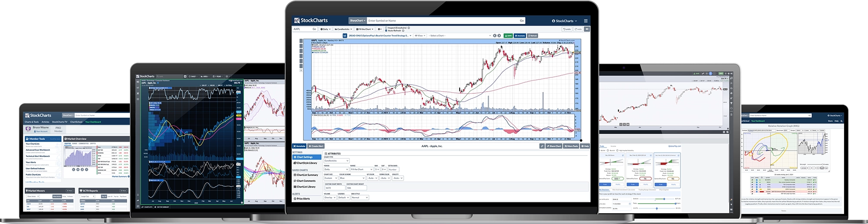Click Go in the top search bar
This screenshot has width=868, height=224.
[522, 20]
